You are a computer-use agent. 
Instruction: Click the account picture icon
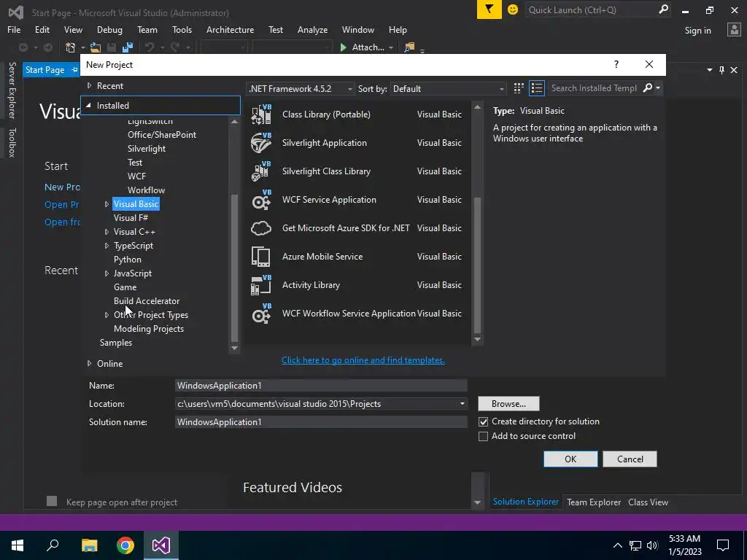point(734,30)
